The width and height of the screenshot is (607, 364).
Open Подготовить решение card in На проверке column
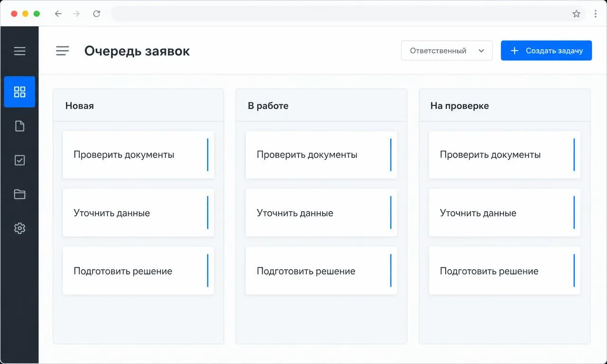(505, 271)
